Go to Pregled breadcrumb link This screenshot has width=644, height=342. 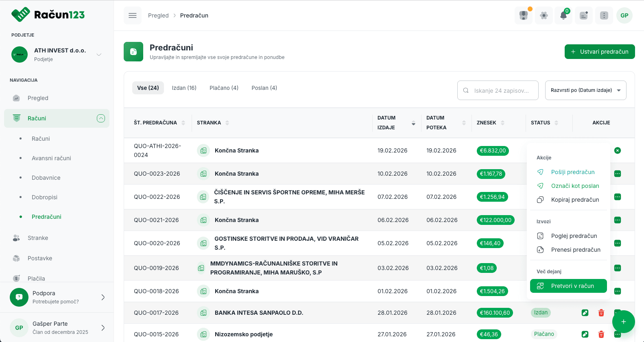158,15
